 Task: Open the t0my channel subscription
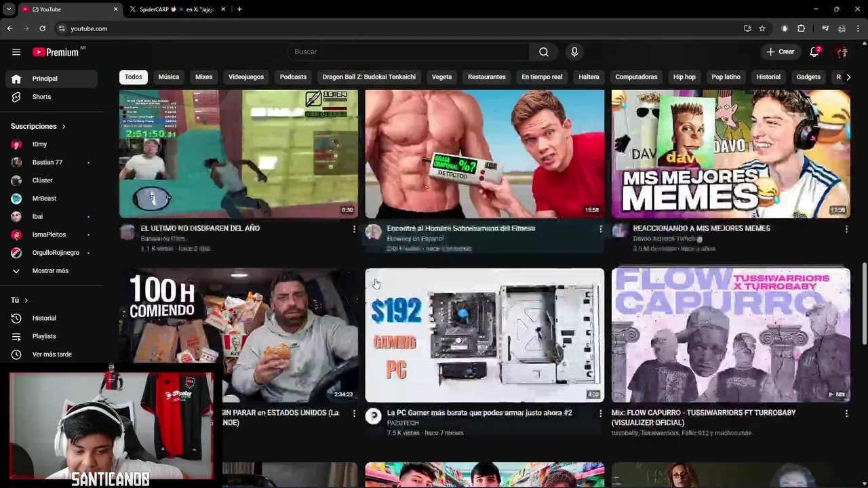(x=51, y=144)
